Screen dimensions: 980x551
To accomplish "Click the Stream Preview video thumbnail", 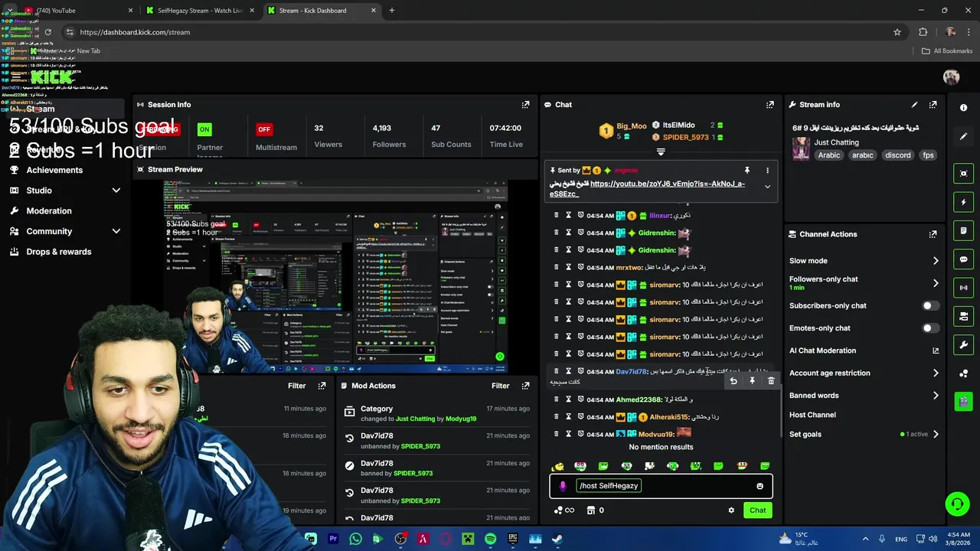I will tap(335, 277).
